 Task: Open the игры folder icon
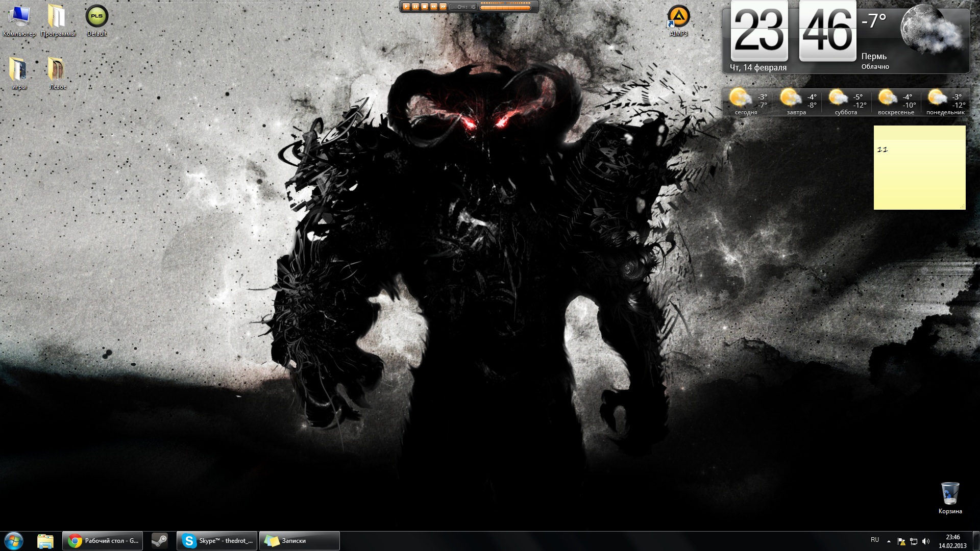pos(19,73)
